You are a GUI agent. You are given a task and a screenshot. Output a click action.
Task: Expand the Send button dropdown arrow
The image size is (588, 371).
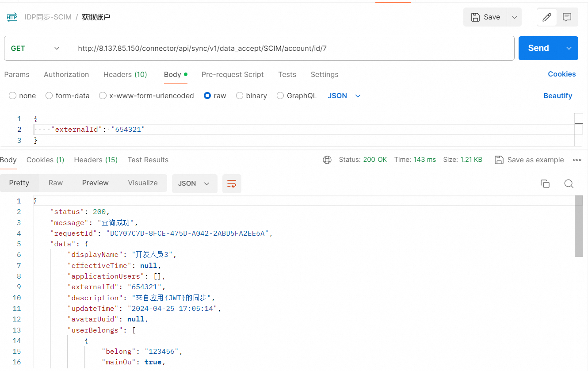(x=569, y=48)
